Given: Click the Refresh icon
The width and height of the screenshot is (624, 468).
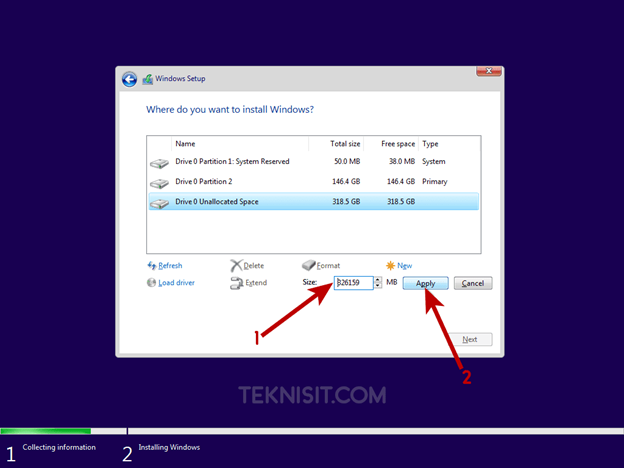Looking at the screenshot, I should [152, 265].
